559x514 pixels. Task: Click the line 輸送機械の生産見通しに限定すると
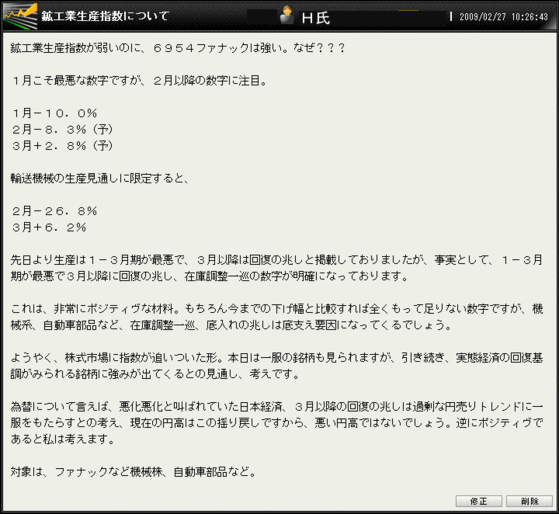point(99,178)
